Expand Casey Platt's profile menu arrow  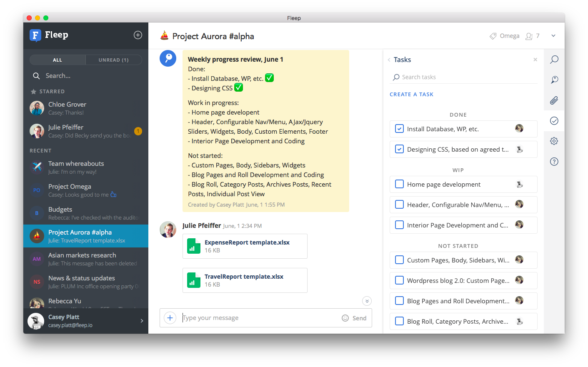(142, 321)
